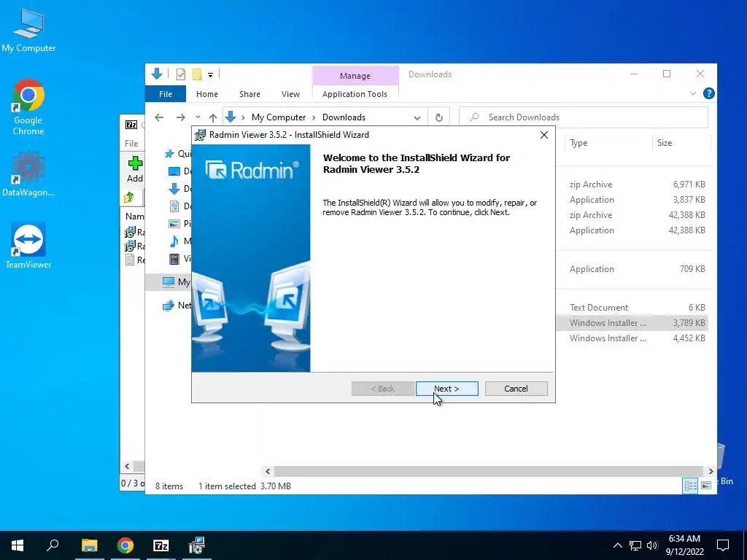Expand the address bar history dropdown

[x=417, y=117]
